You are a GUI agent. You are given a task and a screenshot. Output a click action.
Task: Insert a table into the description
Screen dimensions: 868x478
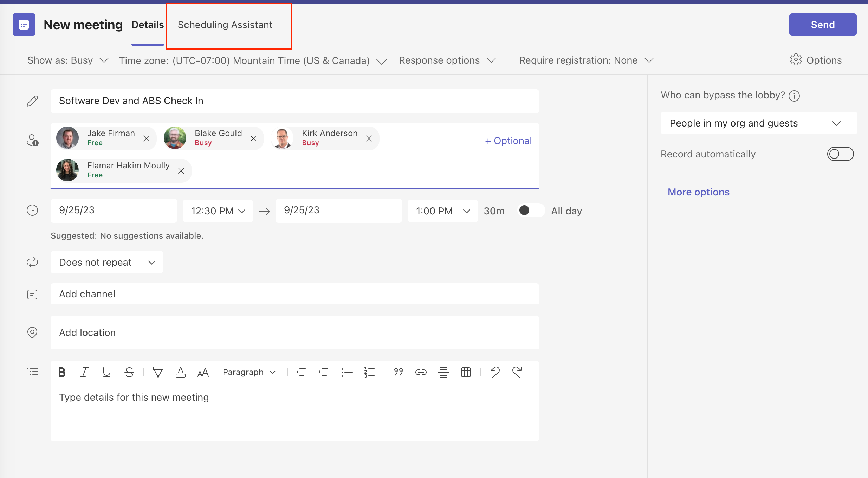point(466,372)
